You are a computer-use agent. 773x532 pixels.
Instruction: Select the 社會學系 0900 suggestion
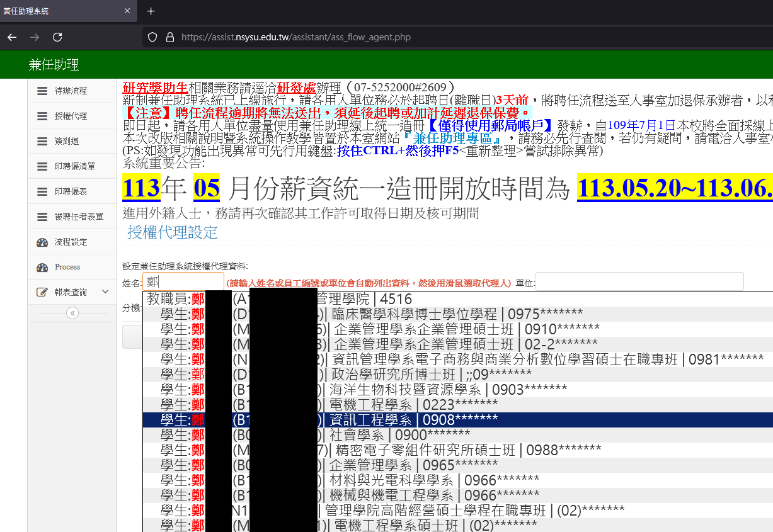457,434
